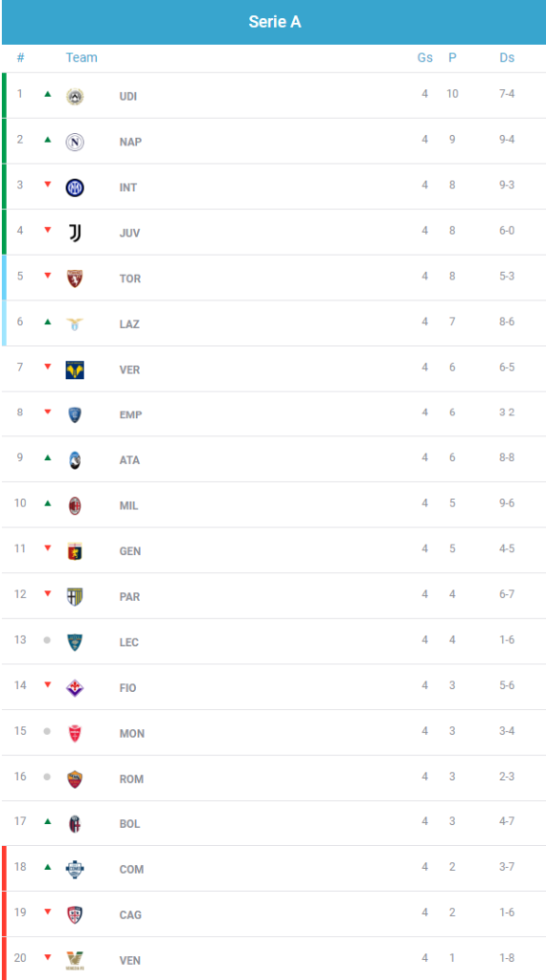Screen dimensions: 546x980
Task: Click the Venezia crest icon
Action: [x=75, y=960]
